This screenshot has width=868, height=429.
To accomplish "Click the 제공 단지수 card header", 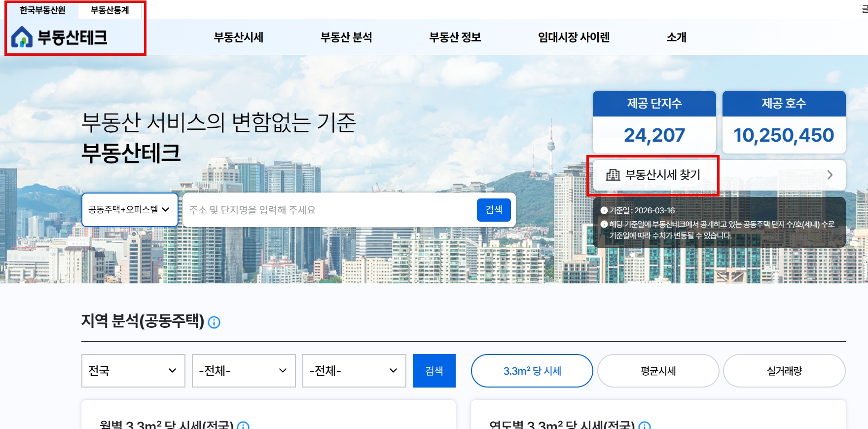I will pyautogui.click(x=654, y=103).
